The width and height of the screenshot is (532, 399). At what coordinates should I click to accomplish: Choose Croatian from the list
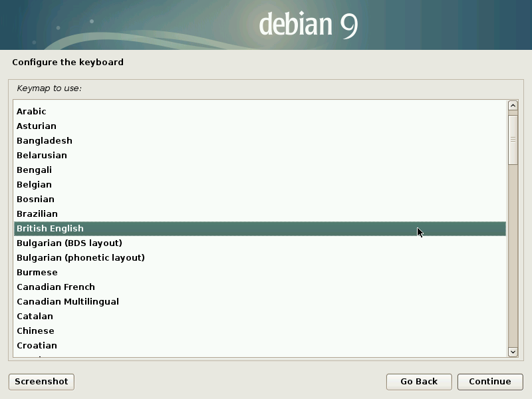(x=260, y=345)
